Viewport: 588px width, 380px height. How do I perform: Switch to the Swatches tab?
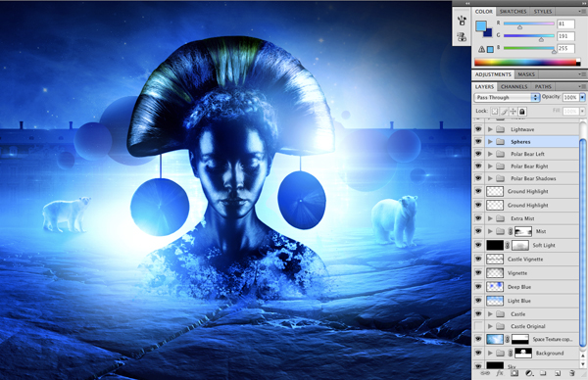click(x=513, y=12)
